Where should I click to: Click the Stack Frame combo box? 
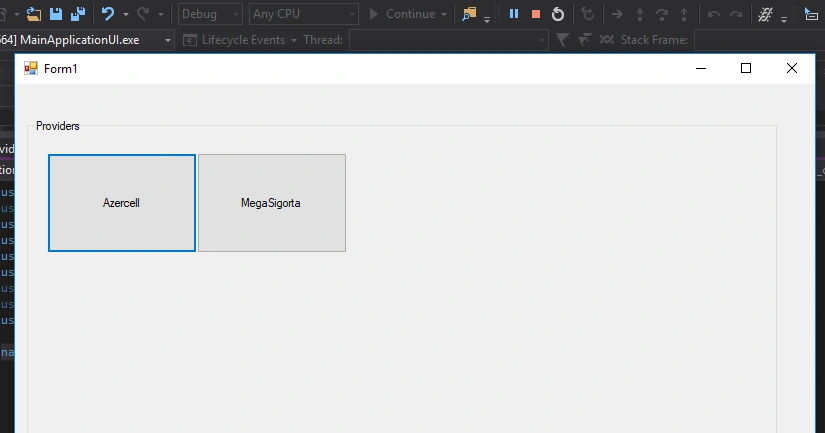(x=759, y=40)
